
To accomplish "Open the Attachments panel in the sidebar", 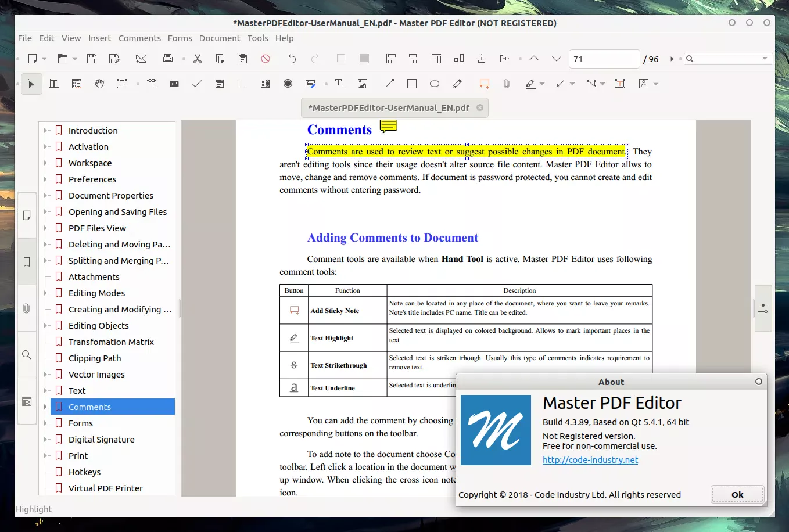I will 27,308.
